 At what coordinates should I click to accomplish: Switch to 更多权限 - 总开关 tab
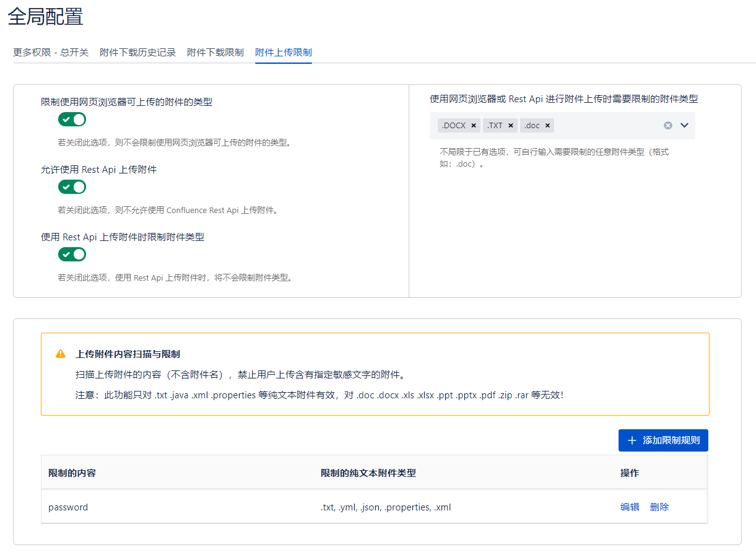tap(51, 53)
